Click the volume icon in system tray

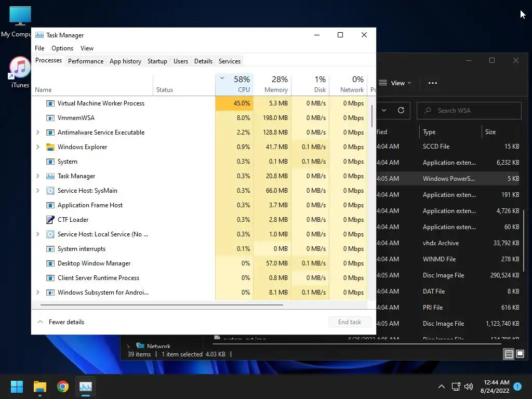469,387
